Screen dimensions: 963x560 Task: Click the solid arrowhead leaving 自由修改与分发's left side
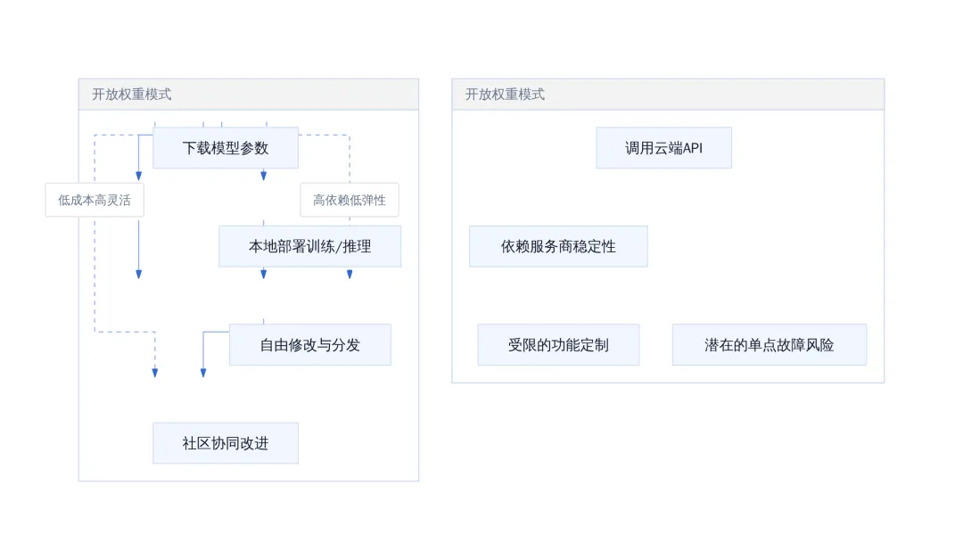(x=203, y=373)
